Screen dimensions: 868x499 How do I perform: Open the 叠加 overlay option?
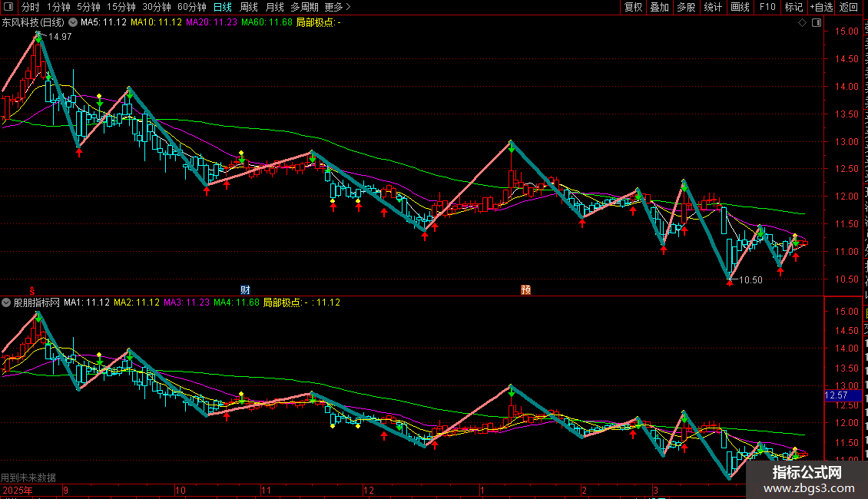tap(659, 7)
